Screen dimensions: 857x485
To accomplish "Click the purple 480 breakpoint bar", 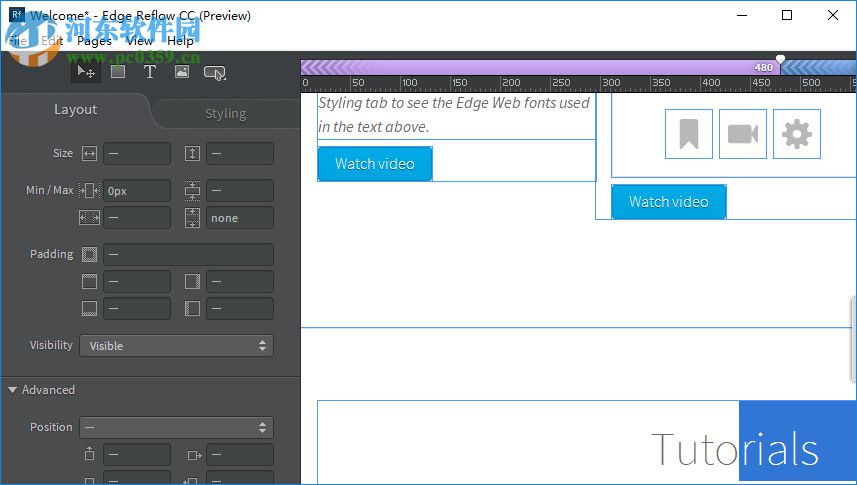I will [x=540, y=67].
